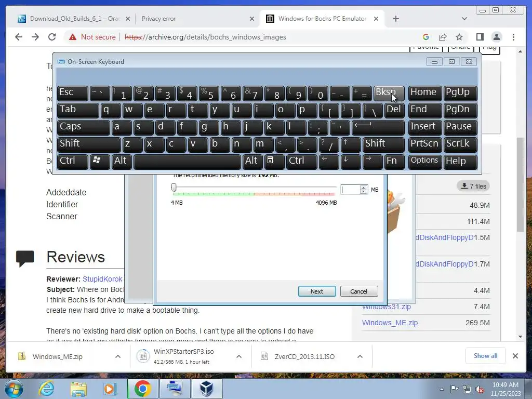532x399 pixels.
Task: Close the Privacy error tab
Action: [x=252, y=19]
